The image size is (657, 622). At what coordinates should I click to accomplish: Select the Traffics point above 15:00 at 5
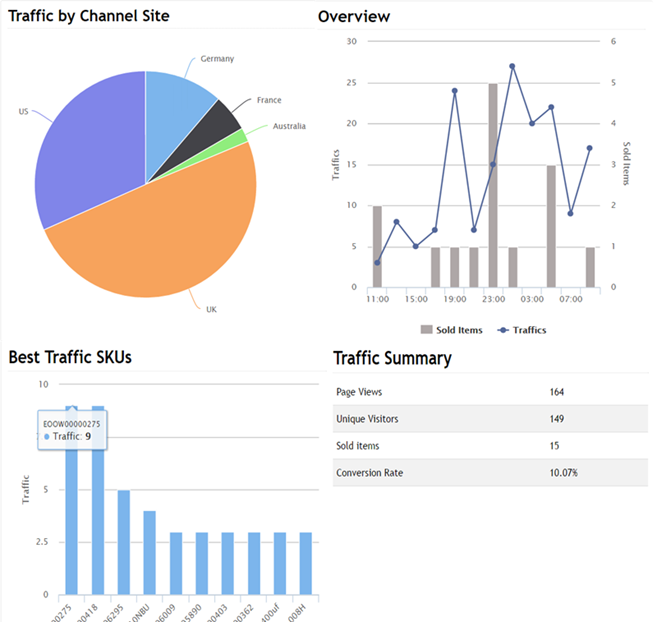(416, 246)
